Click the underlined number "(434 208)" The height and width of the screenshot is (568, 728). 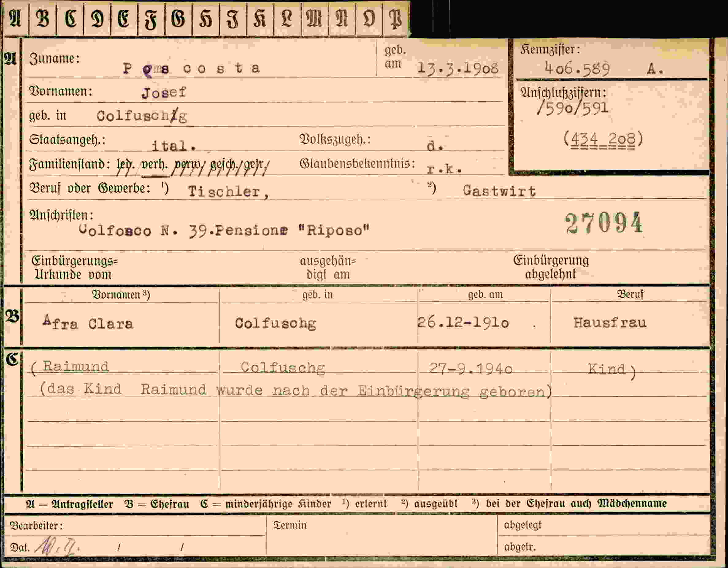click(603, 139)
